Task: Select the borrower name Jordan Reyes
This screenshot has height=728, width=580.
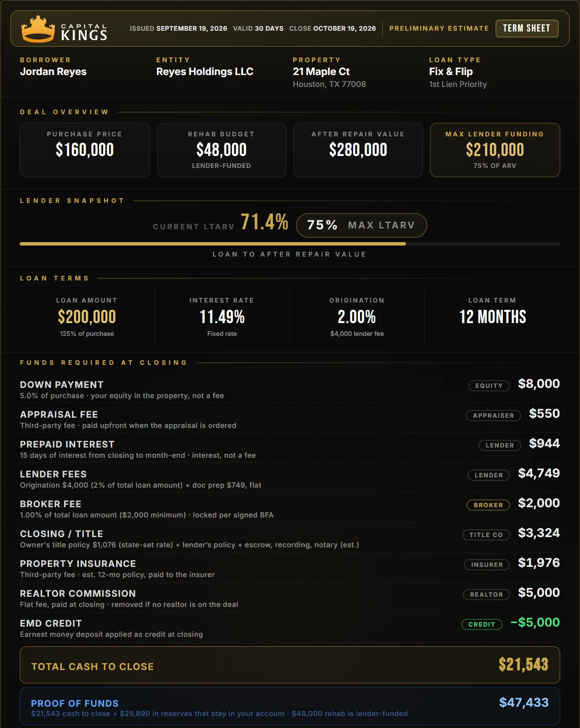Action: coord(53,72)
